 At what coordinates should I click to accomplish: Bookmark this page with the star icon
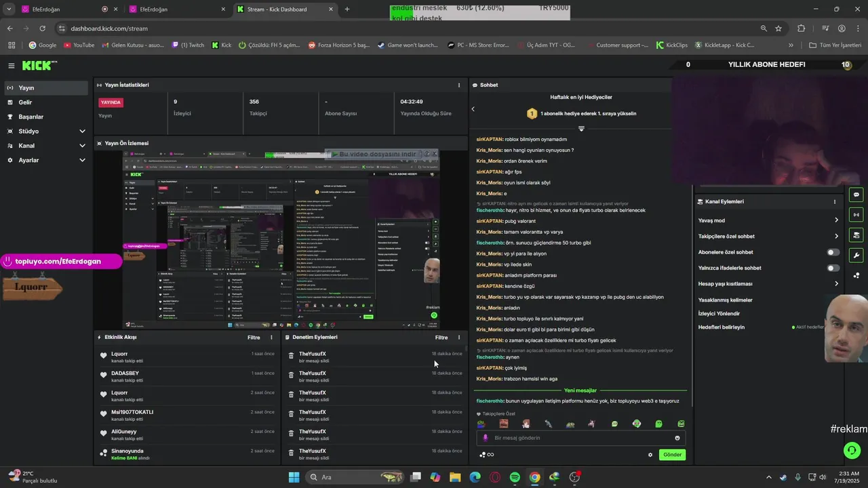778,28
